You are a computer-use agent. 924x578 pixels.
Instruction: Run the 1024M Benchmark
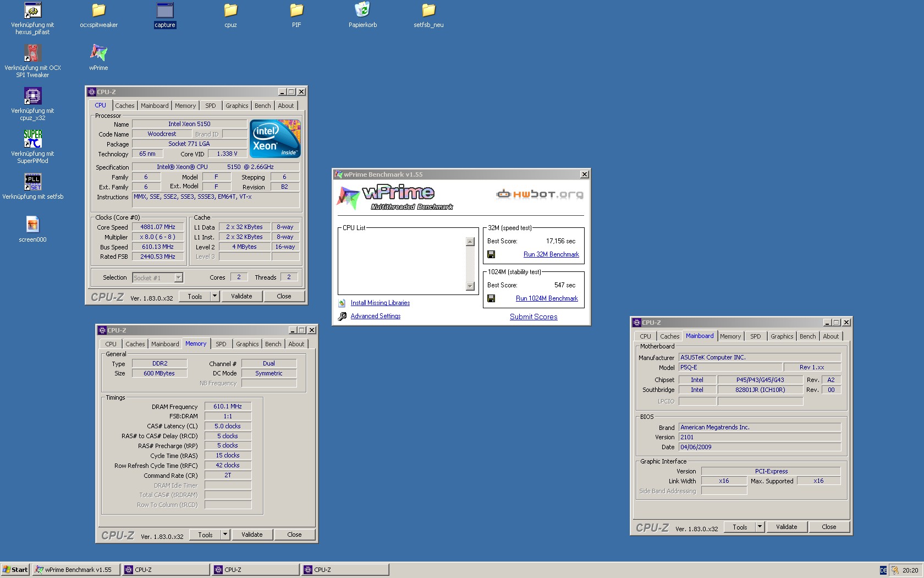(547, 298)
